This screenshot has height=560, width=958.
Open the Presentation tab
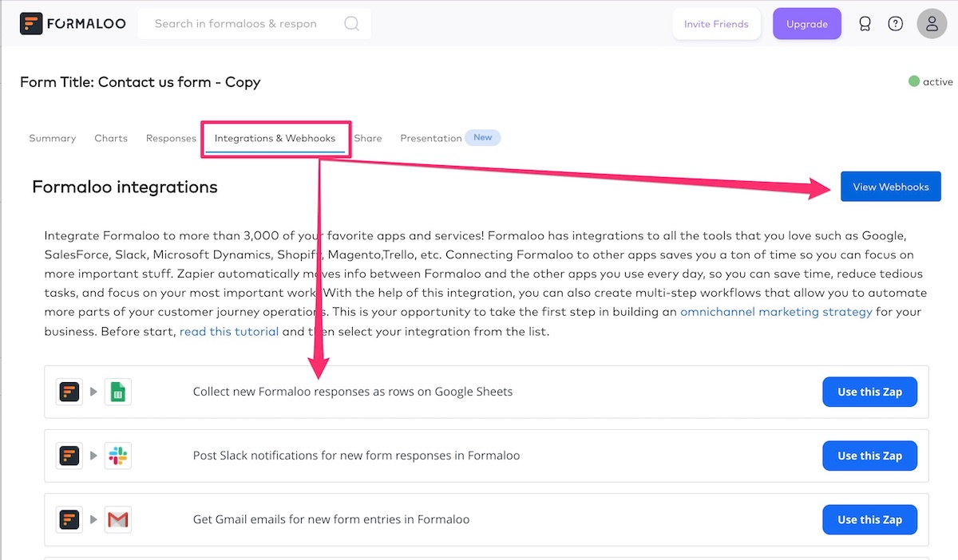[x=431, y=138]
